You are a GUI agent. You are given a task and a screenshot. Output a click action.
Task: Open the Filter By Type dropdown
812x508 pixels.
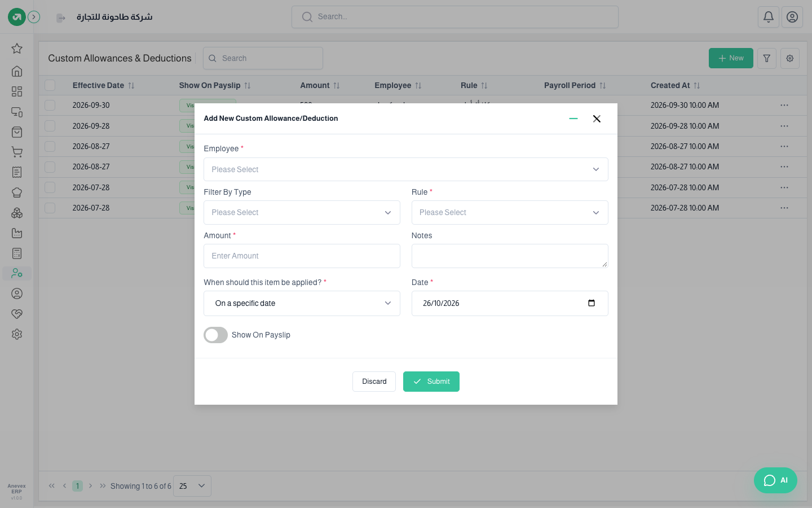pos(302,213)
